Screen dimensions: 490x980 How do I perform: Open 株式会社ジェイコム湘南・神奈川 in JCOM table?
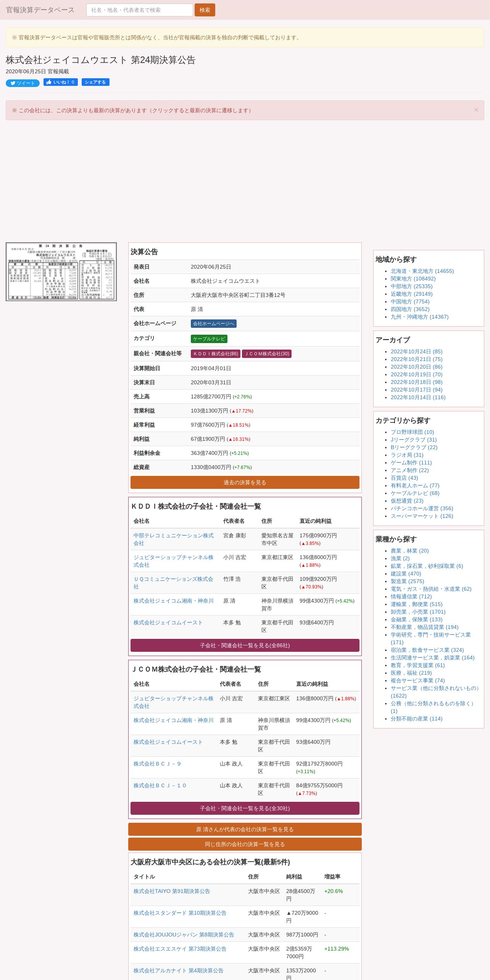coord(174,720)
